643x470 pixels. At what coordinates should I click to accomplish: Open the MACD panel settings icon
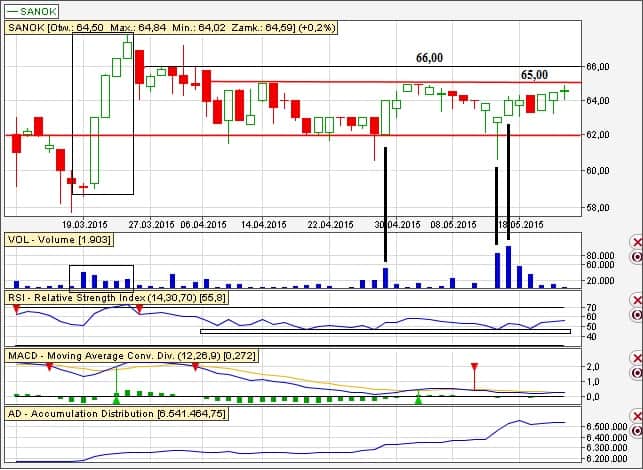point(637,372)
